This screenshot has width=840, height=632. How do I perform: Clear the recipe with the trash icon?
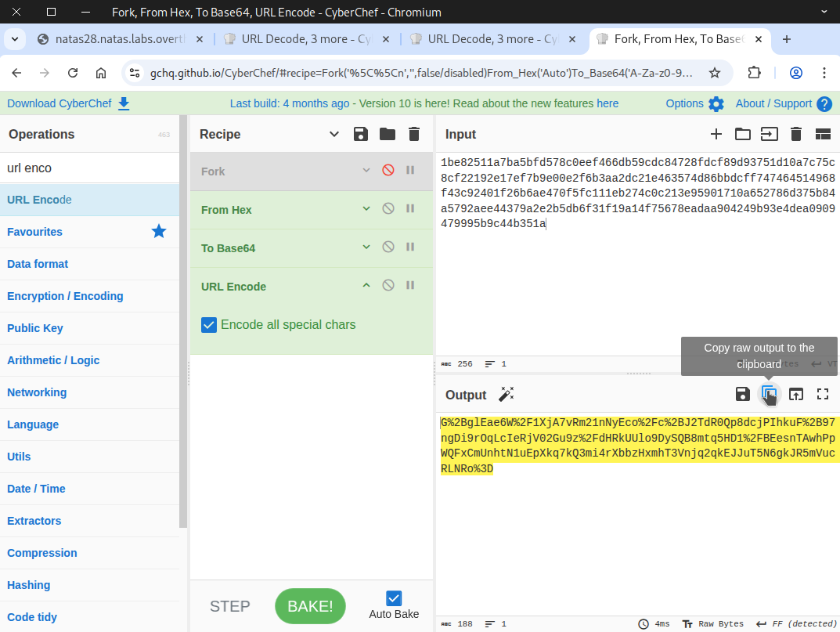coord(414,134)
